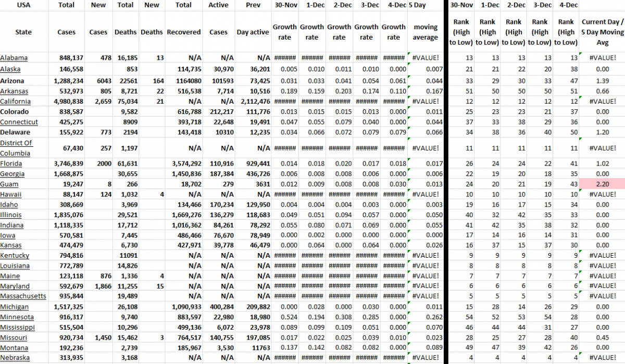Select the pink highlighted 2.20 cell for Guam
This screenshot has width=625, height=364.
click(602, 184)
